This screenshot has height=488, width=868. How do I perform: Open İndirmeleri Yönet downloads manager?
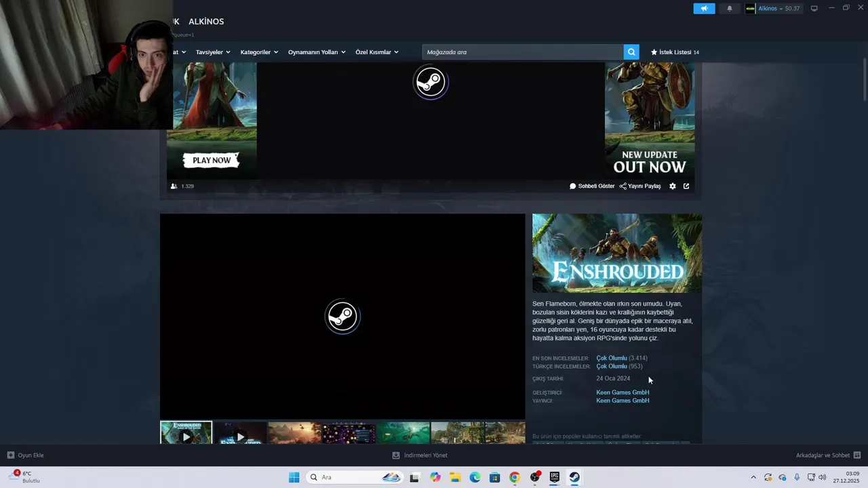[x=420, y=455]
